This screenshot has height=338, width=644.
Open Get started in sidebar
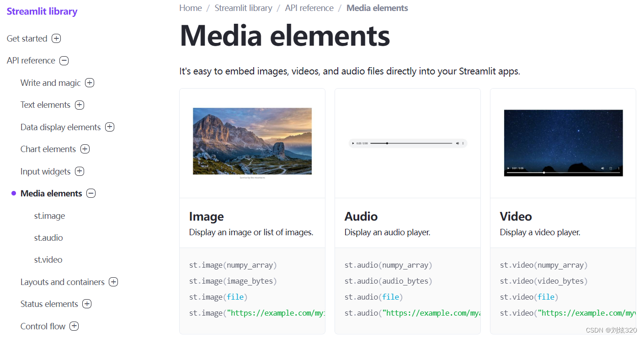point(27,38)
